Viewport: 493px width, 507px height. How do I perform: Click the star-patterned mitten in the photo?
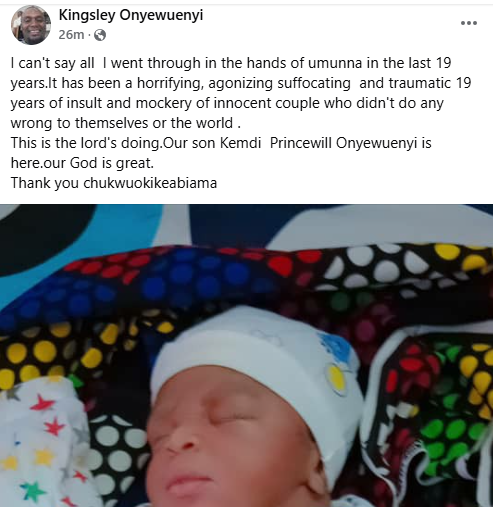click(x=40, y=443)
